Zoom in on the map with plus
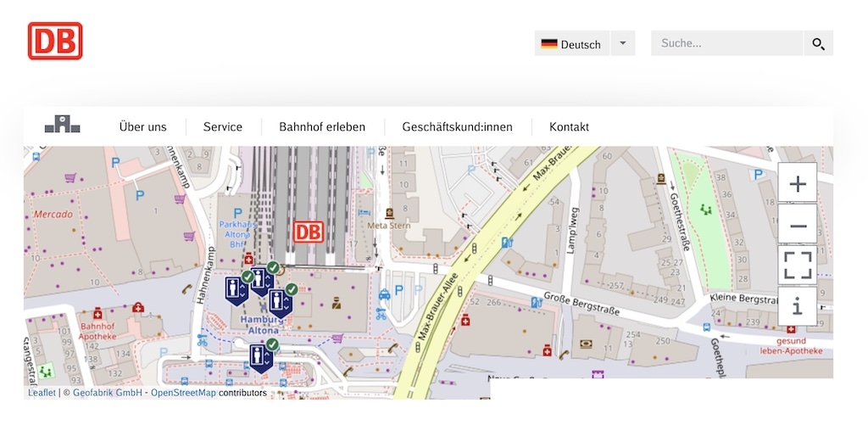Viewport: 868px width, 425px height. [x=797, y=183]
